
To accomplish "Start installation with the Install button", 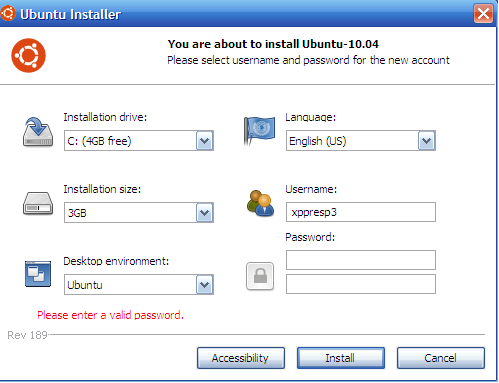I will point(341,358).
